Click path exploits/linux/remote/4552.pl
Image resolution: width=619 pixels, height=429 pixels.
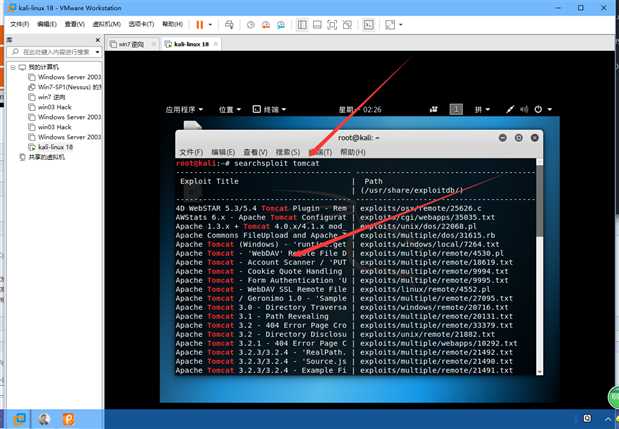coord(425,289)
